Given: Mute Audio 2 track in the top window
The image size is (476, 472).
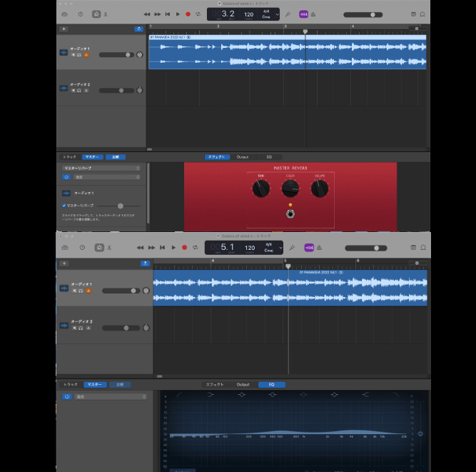Looking at the screenshot, I should pyautogui.click(x=73, y=91).
